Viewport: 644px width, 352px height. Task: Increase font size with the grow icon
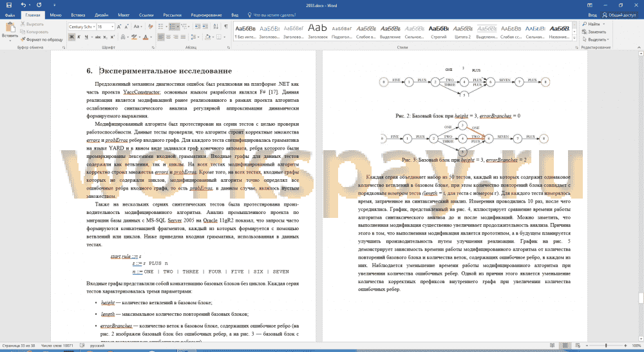click(119, 26)
